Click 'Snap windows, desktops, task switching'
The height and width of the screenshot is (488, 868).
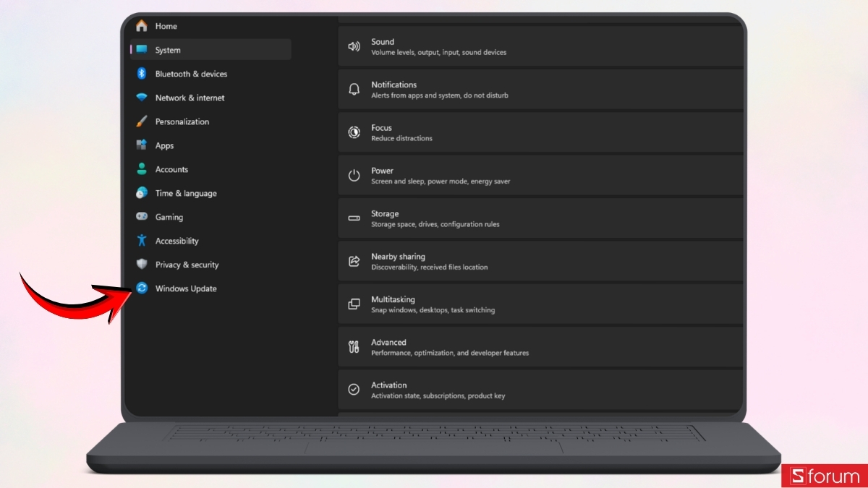coord(433,310)
